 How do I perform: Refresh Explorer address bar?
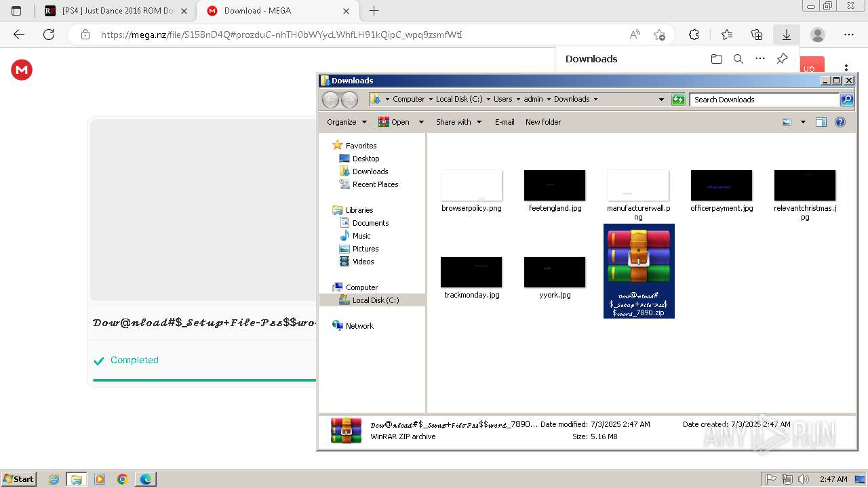(x=678, y=100)
